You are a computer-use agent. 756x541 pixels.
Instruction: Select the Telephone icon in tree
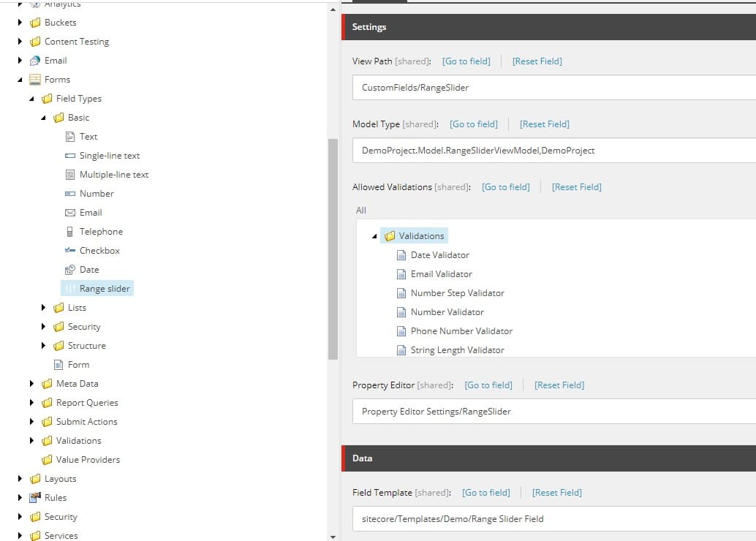coord(70,232)
